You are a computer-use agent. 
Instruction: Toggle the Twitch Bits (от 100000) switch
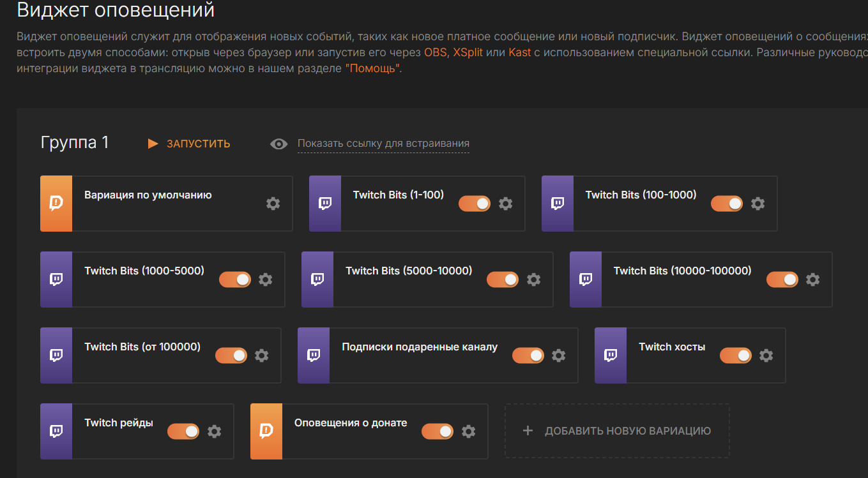point(231,355)
